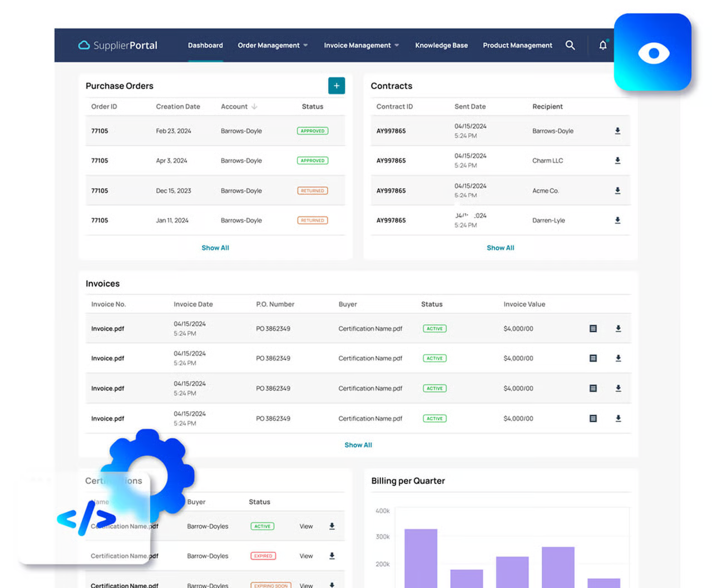Open the Knowledge Base menu item

tap(441, 45)
